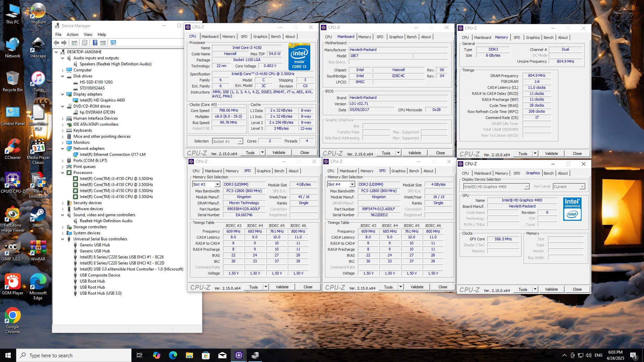Click Close in Mainboard window
644x362 pixels.
coord(440,153)
